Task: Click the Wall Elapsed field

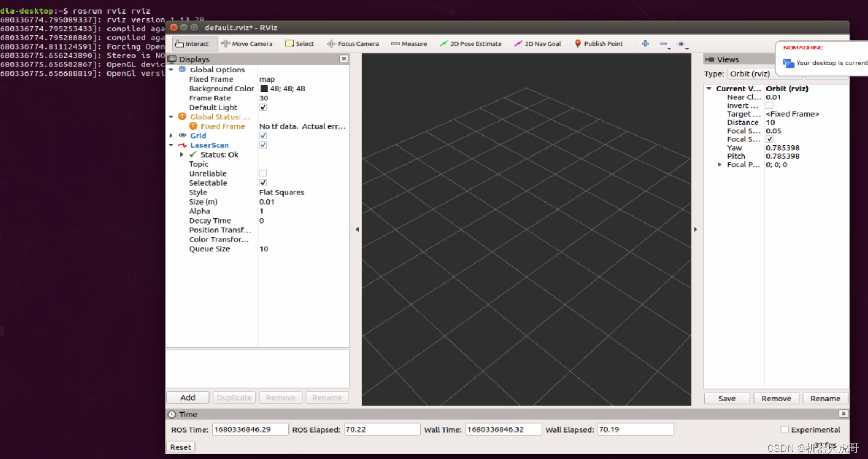Action: click(635, 429)
